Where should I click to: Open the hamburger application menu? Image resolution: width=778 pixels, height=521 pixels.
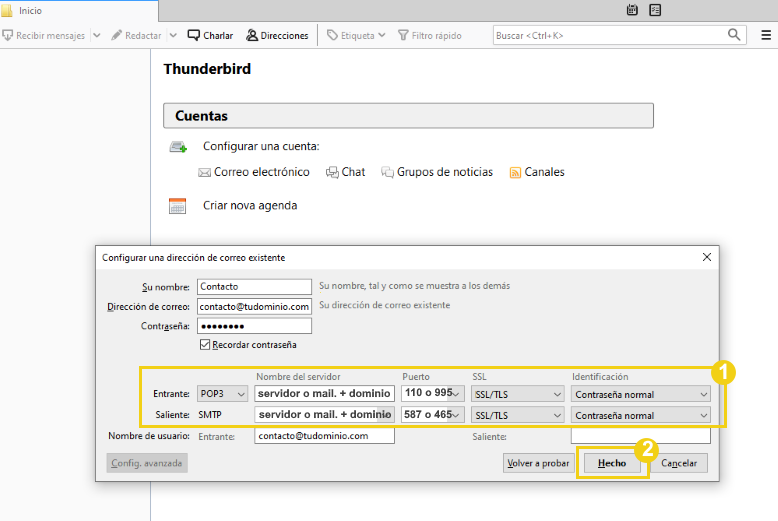pos(766,35)
